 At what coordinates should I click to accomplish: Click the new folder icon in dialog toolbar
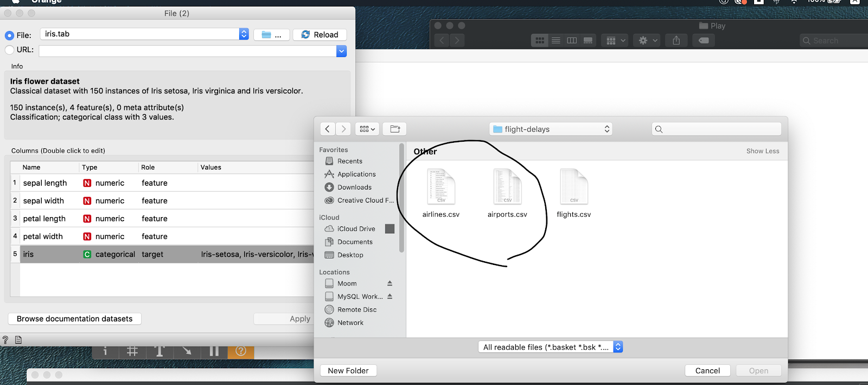click(x=395, y=129)
